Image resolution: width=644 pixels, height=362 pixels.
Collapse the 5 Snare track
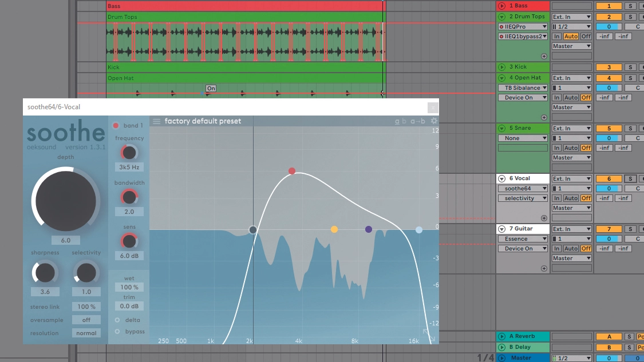pos(501,129)
